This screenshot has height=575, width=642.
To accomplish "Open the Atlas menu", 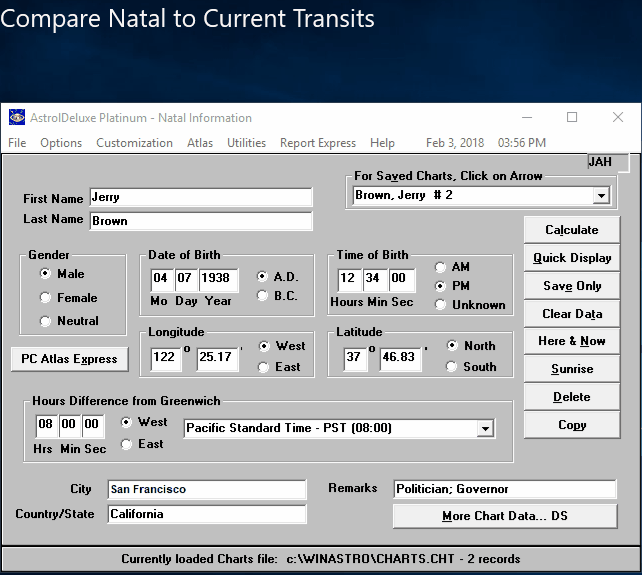I will [x=200, y=143].
